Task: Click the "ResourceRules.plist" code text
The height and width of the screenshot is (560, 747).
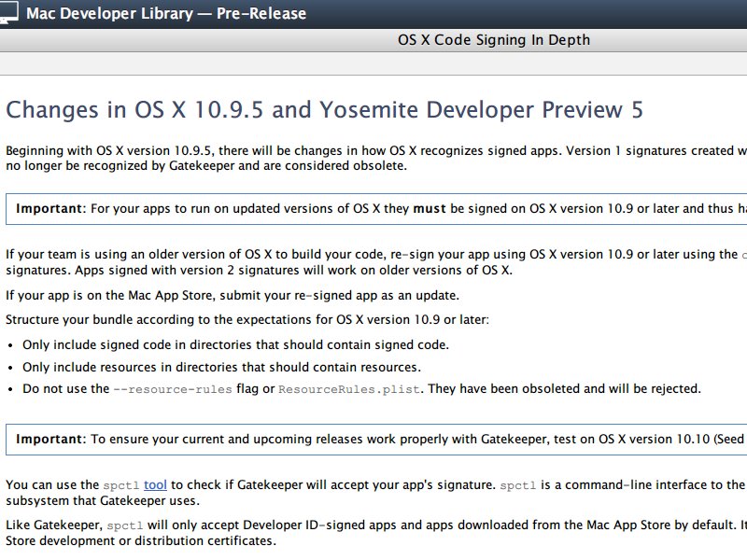Action: pyautogui.click(x=348, y=389)
